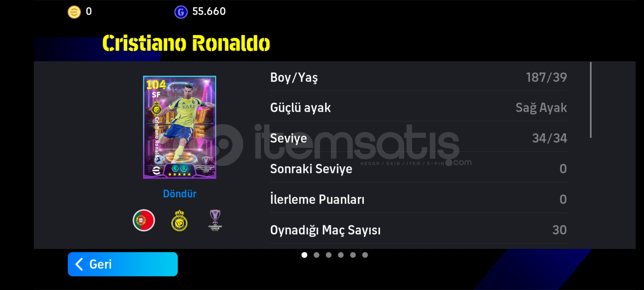Screen dimensions: 644x290
Task: Go back with the Geri button
Action: (123, 264)
